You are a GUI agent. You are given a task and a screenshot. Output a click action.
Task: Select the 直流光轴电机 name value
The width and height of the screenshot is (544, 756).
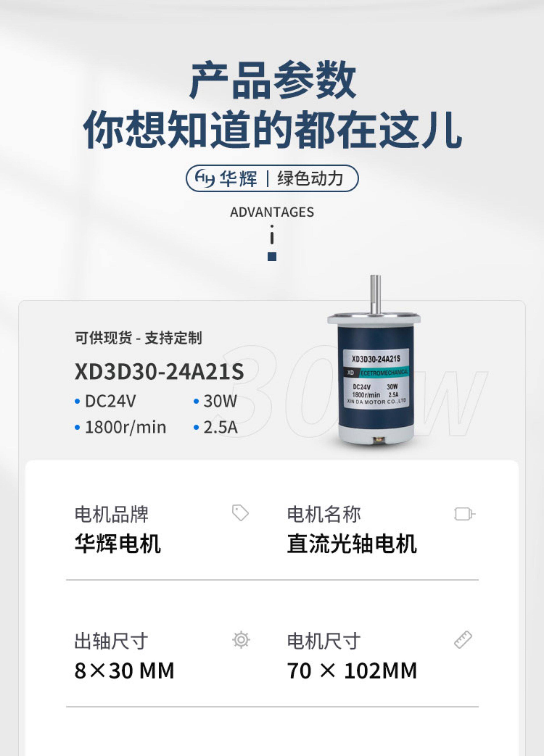tap(352, 544)
